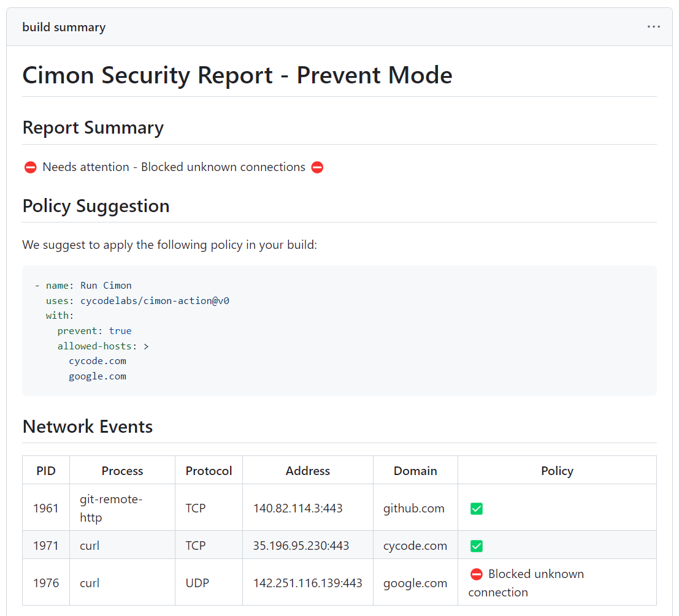Click the Protocol column header
The image size is (679, 616).
pyautogui.click(x=209, y=471)
